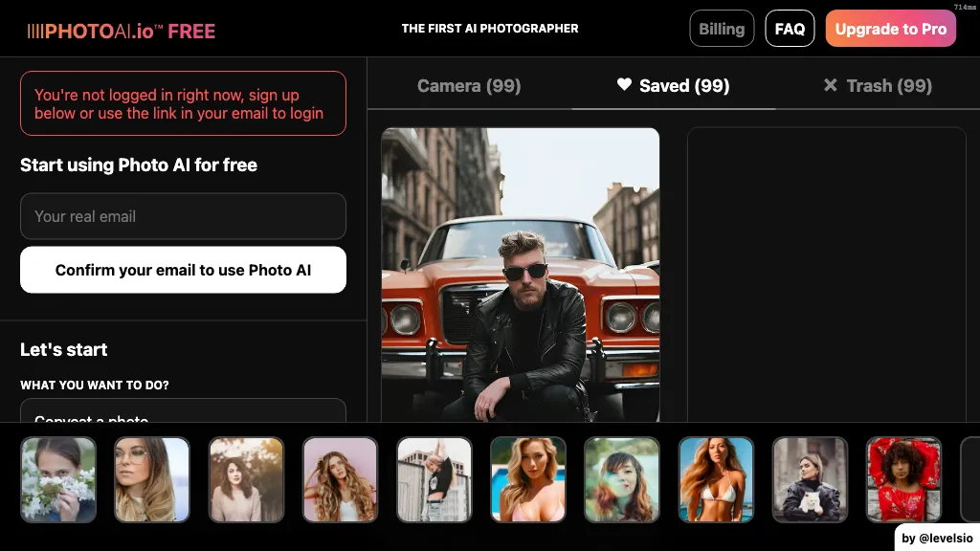
Task: Select the thumbnail of woman holding white flowers
Action: pyautogui.click(x=58, y=479)
